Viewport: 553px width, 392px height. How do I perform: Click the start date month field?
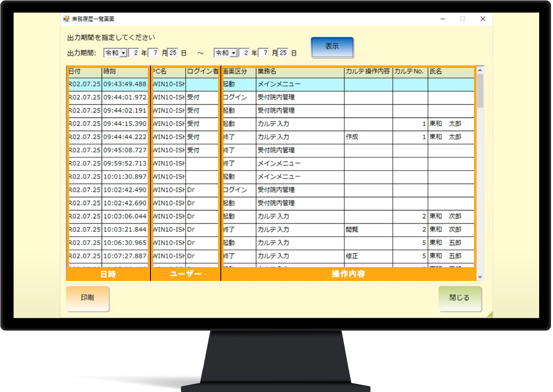[x=154, y=53]
